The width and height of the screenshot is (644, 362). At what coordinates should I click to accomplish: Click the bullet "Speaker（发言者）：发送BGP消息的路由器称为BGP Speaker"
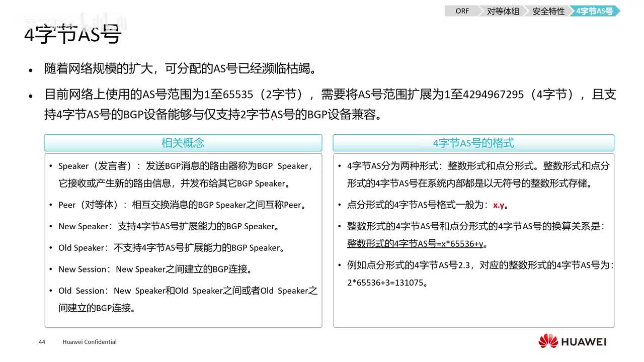(x=185, y=174)
